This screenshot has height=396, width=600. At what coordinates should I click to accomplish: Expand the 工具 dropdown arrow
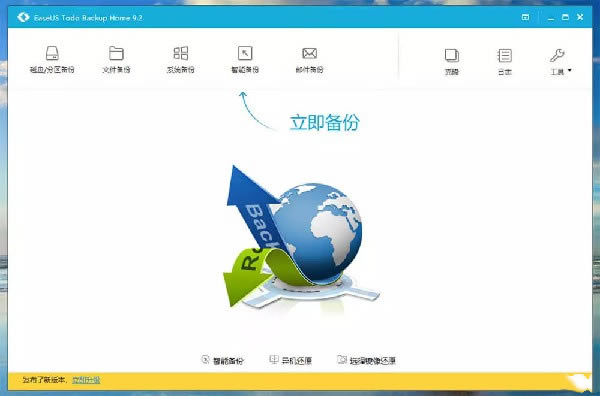[569, 70]
